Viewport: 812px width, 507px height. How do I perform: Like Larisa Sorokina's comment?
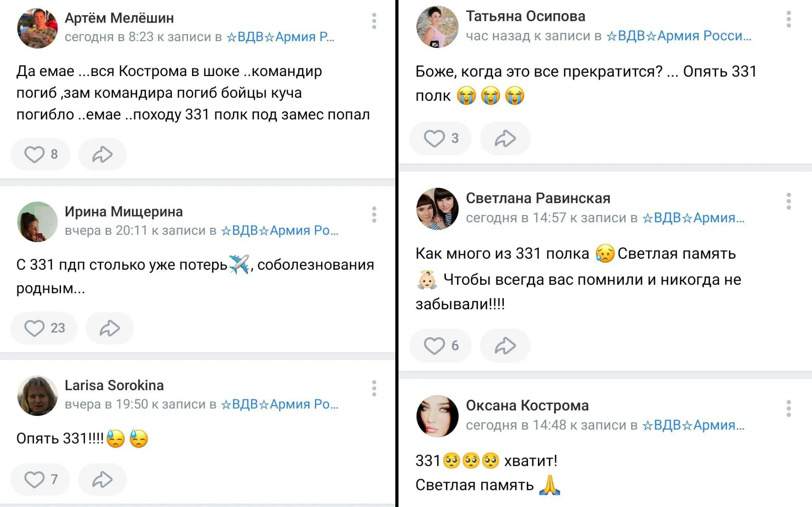[x=35, y=480]
